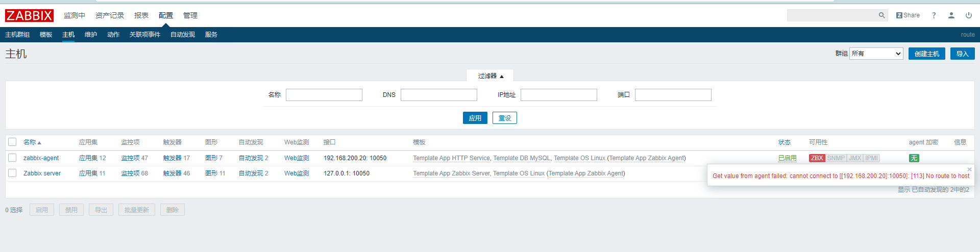This screenshot has width=980, height=252.
Task: Open the zabbix-agent host link
Action: tap(41, 158)
